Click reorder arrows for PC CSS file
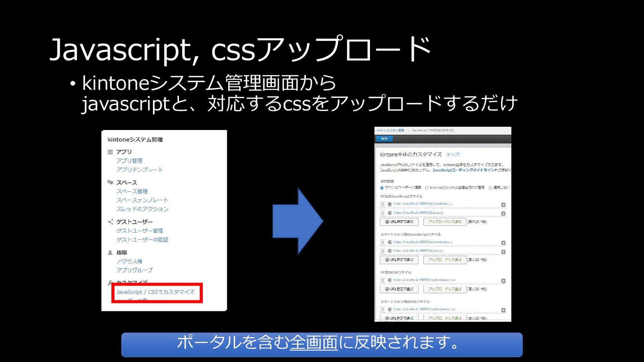The height and width of the screenshot is (362, 644). [x=383, y=280]
